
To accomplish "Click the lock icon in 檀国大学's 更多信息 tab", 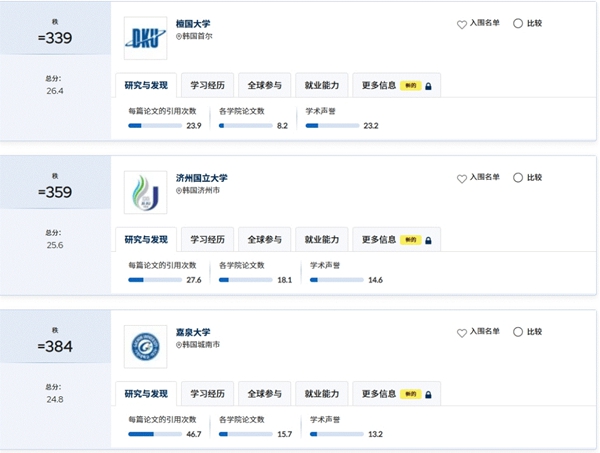I will pyautogui.click(x=428, y=86).
